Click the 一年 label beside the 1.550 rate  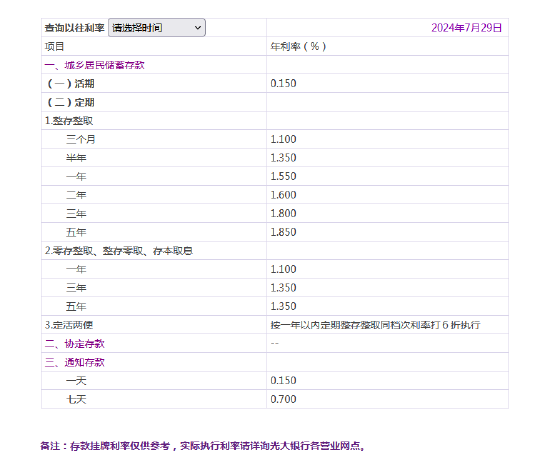(x=76, y=176)
